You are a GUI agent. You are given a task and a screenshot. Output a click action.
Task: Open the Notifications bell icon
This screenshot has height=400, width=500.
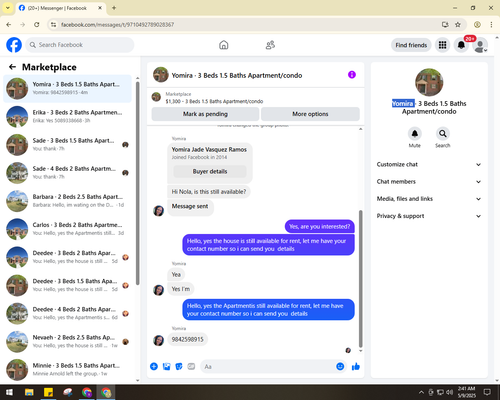click(461, 45)
